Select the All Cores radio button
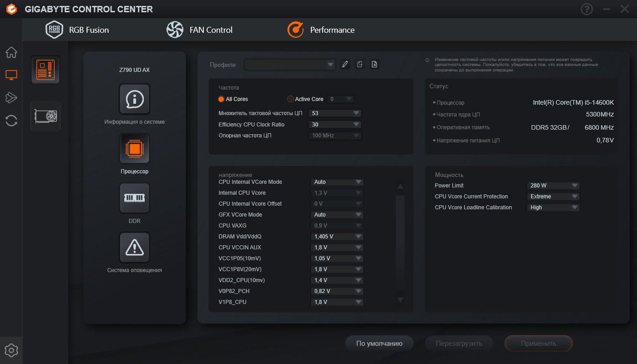The image size is (637, 364). point(221,99)
